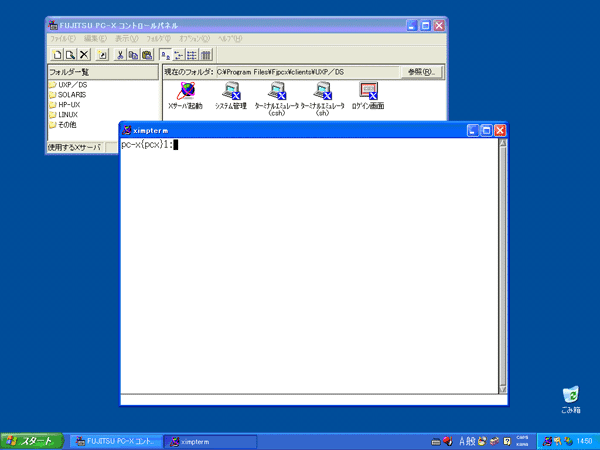The image size is (600, 450).
Task: Select the SOLARIS folder in the tree
Action: pyautogui.click(x=68, y=95)
